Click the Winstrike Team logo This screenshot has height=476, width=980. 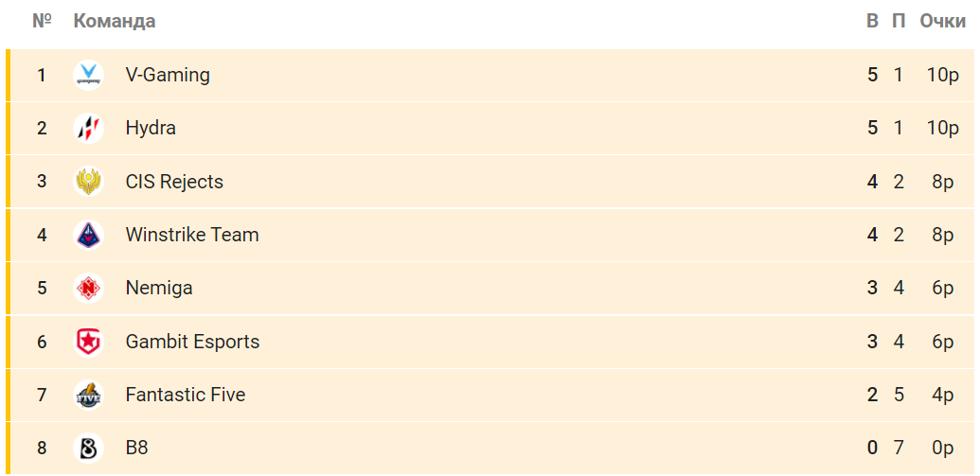tap(88, 236)
